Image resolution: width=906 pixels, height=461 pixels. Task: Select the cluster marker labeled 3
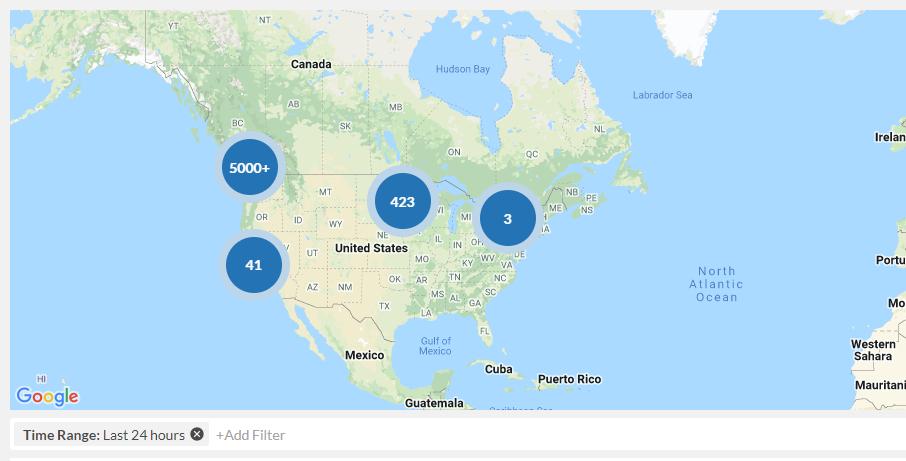coord(507,219)
